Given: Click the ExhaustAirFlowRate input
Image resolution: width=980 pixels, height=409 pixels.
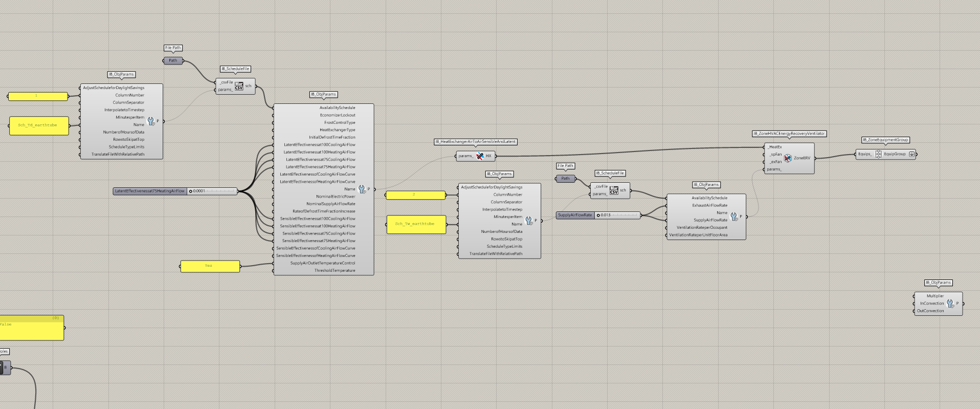Looking at the screenshot, I should 710,206.
